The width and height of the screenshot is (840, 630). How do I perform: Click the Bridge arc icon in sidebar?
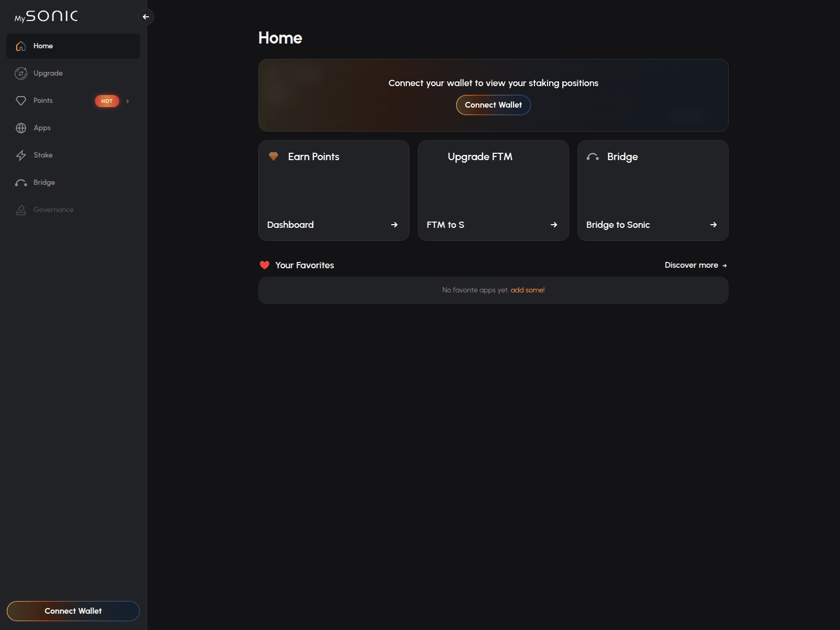21,183
